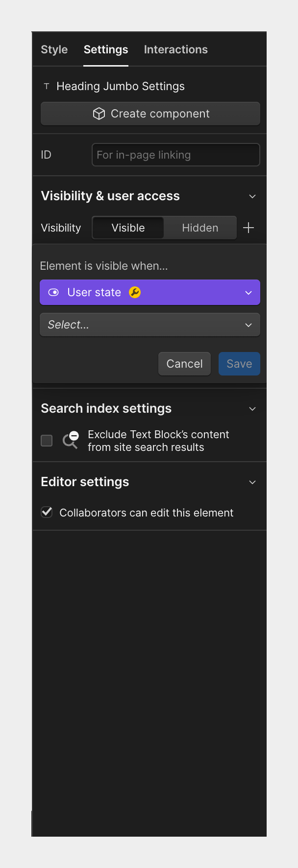Click the ID field for in-page linking

tap(175, 155)
